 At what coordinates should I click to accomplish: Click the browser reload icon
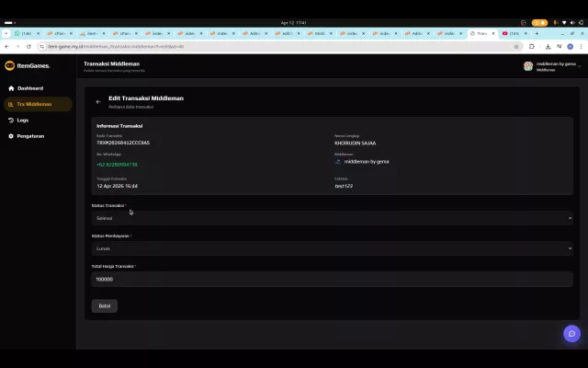point(28,47)
